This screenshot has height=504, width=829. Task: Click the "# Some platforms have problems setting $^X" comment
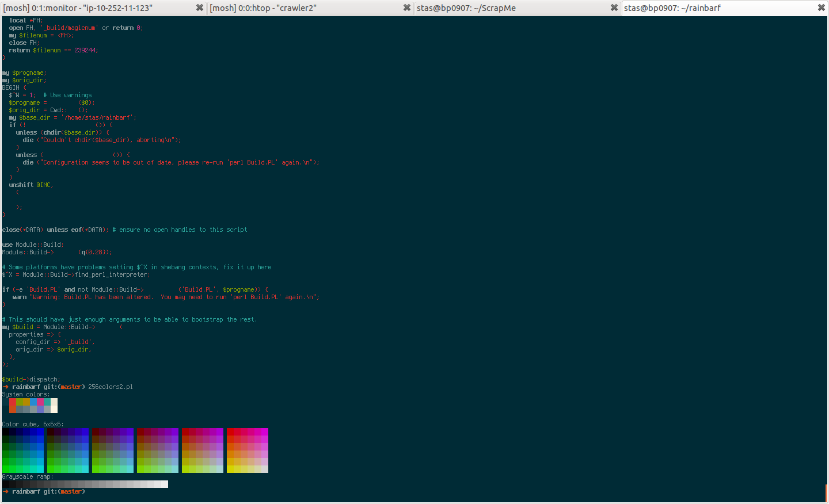(x=136, y=268)
